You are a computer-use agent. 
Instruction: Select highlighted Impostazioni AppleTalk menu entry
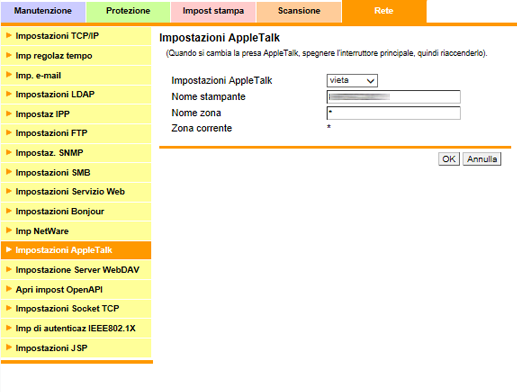[76, 250]
